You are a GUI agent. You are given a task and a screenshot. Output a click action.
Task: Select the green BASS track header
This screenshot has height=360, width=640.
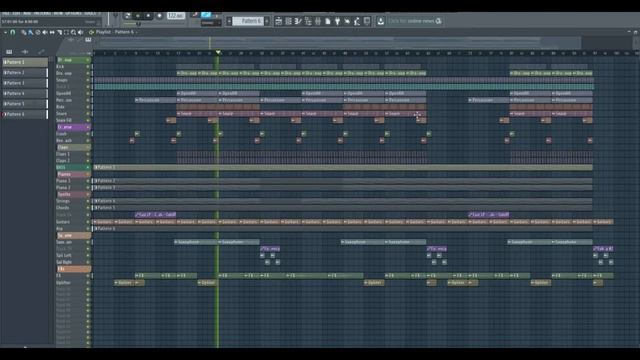[x=73, y=167]
